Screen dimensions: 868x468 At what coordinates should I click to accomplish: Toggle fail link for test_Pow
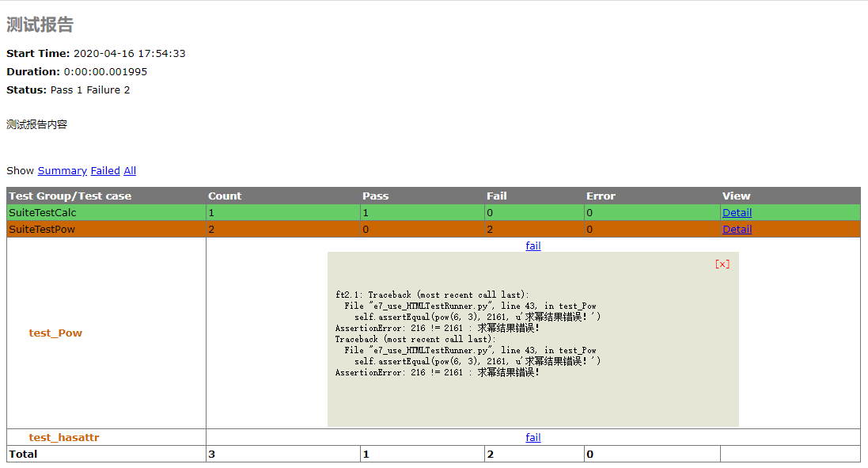533,246
